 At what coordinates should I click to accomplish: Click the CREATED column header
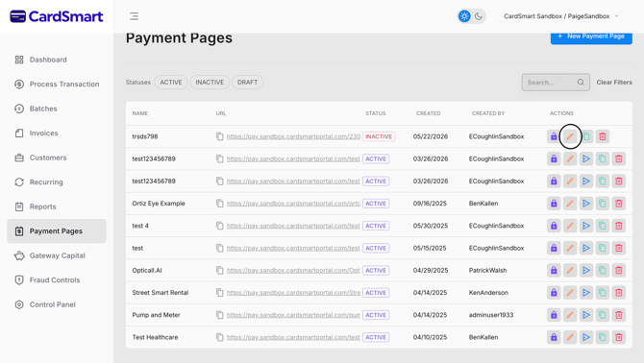pos(428,113)
